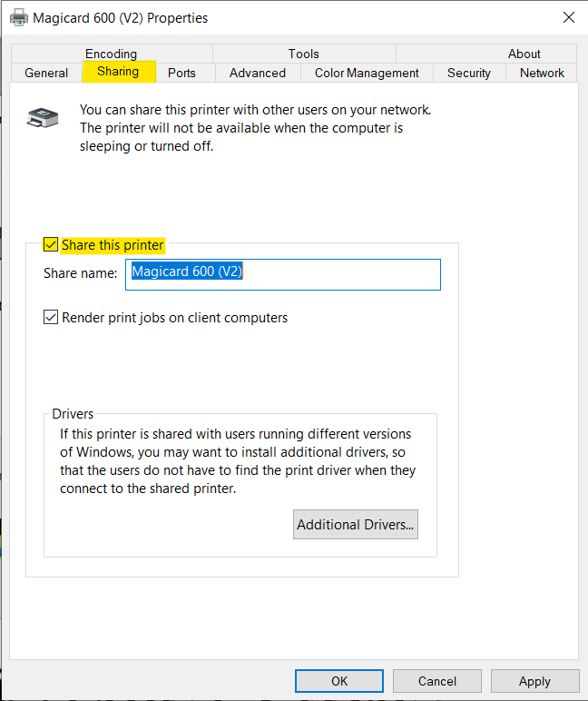This screenshot has width=588, height=701.
Task: Go to the Advanced tab
Action: coord(258,73)
